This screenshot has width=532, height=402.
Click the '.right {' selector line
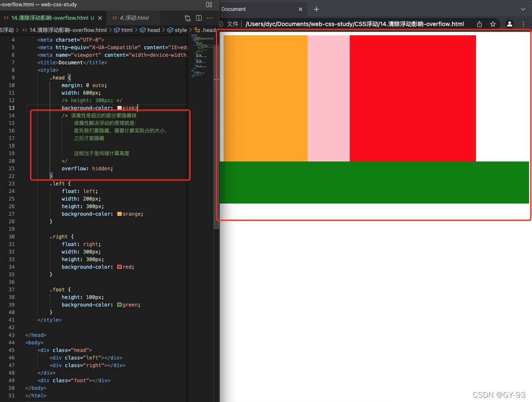click(62, 237)
